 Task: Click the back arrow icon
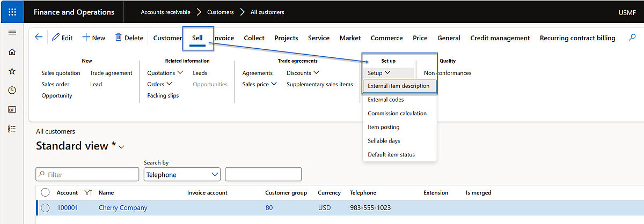tap(39, 38)
